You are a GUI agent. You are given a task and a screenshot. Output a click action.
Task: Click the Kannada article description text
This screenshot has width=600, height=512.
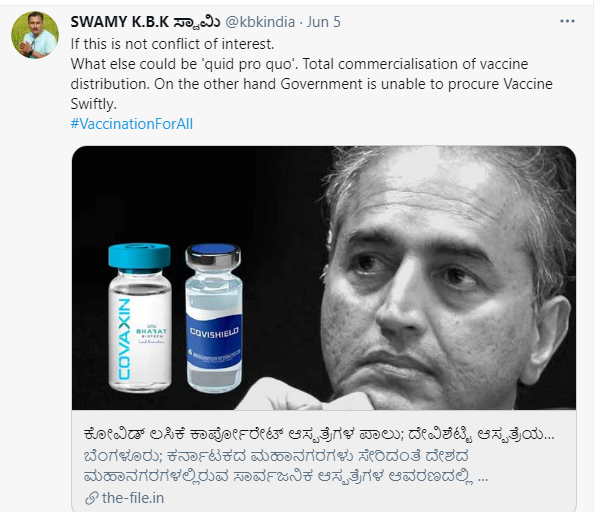coord(285,466)
